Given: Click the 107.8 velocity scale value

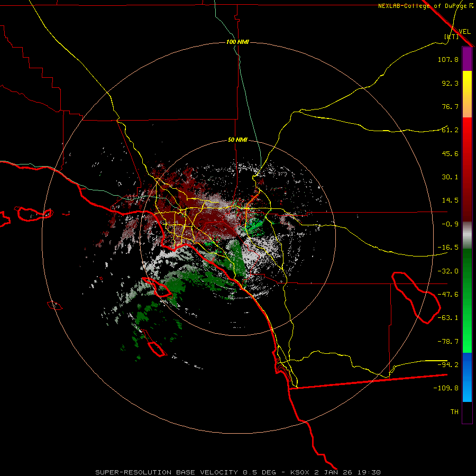Looking at the screenshot, I should point(448,59).
